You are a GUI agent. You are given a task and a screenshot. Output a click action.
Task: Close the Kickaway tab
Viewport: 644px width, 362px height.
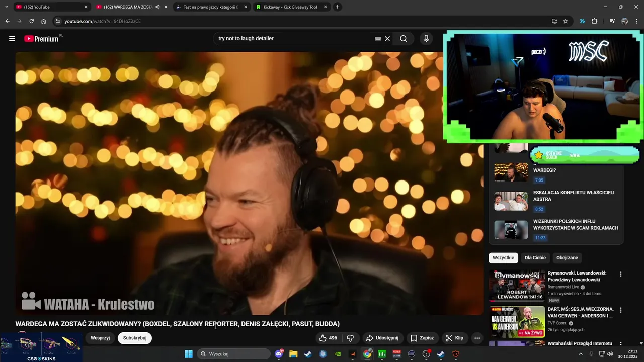[325, 7]
